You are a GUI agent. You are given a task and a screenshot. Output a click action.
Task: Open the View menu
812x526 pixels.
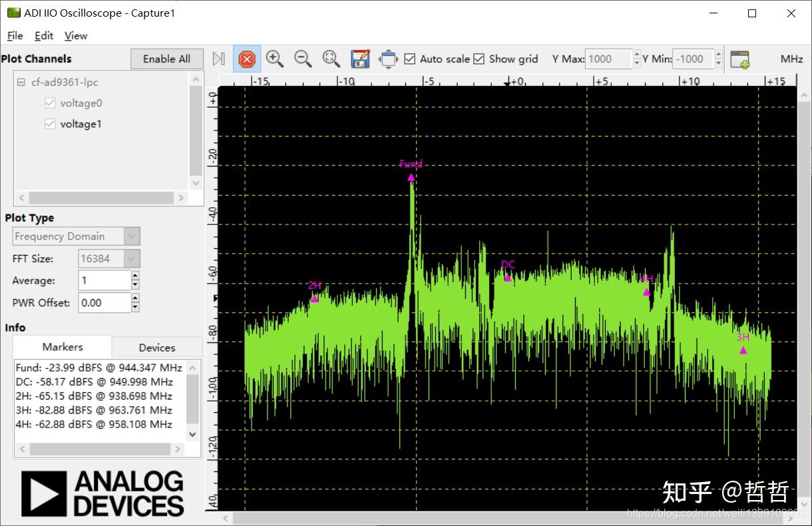[75, 35]
